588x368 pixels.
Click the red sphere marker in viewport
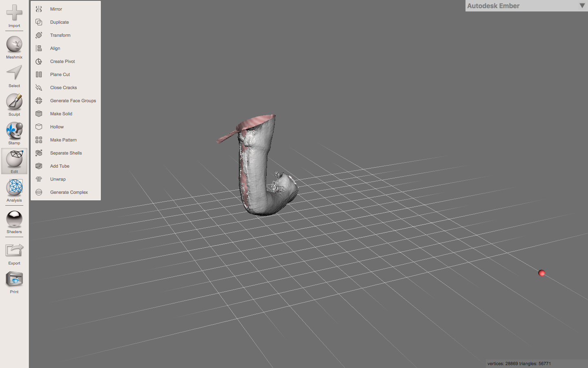click(541, 273)
